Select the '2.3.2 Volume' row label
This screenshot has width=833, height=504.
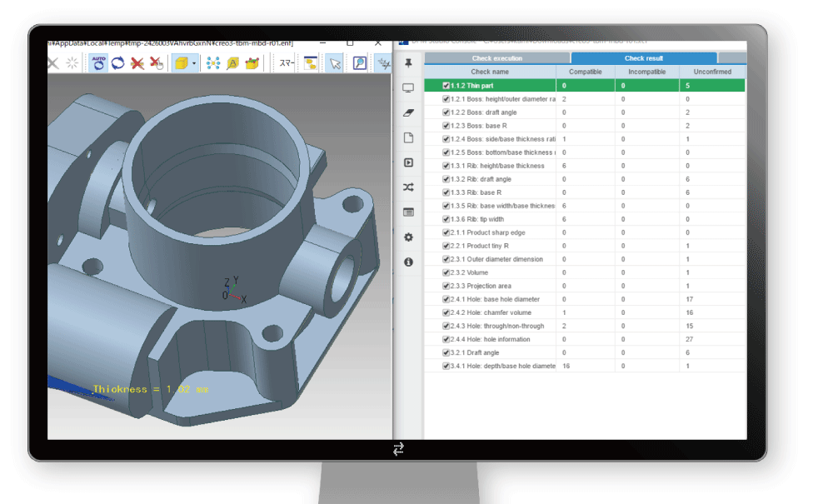tap(469, 272)
